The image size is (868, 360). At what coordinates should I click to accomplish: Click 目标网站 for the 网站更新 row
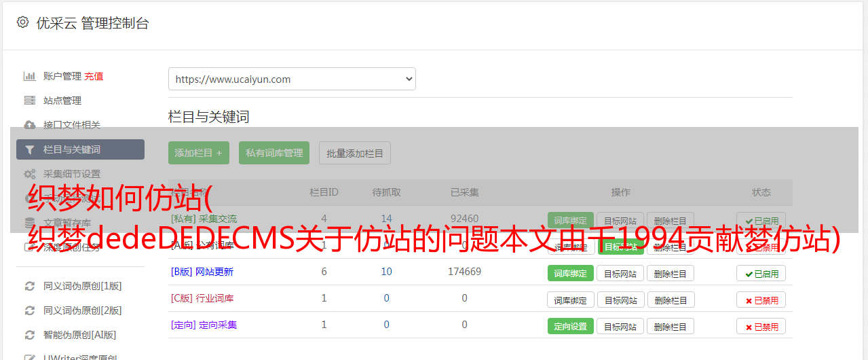pos(620,273)
